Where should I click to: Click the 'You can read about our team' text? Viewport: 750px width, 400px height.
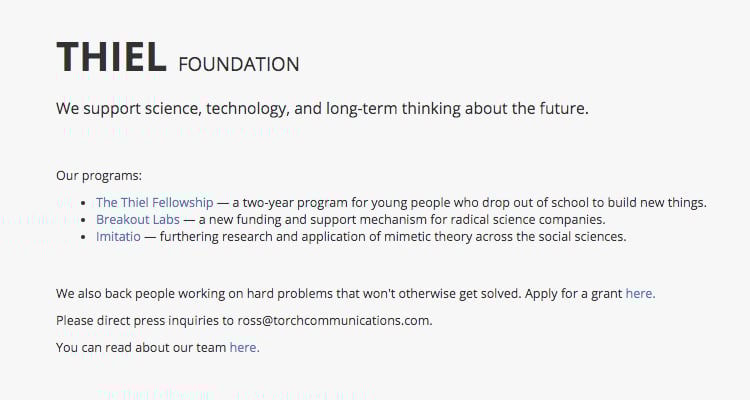point(140,348)
